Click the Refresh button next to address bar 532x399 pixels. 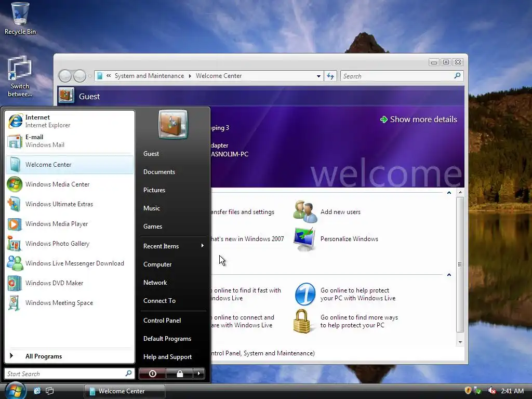(330, 76)
